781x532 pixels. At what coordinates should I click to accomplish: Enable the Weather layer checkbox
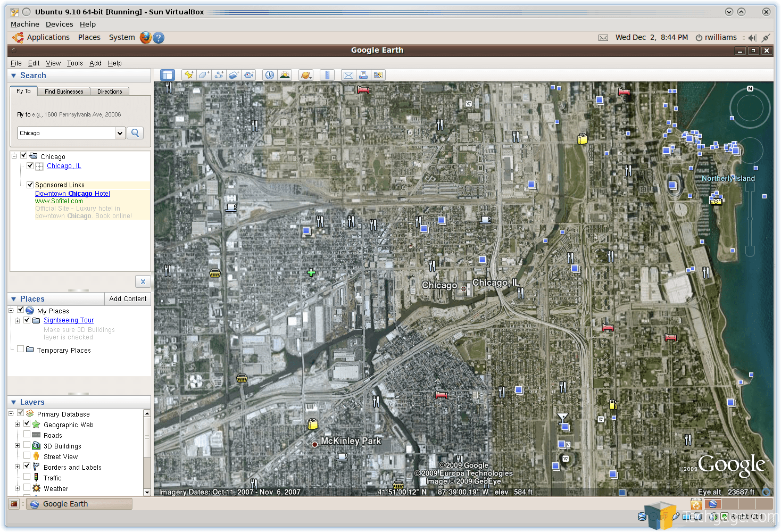pyautogui.click(x=27, y=487)
